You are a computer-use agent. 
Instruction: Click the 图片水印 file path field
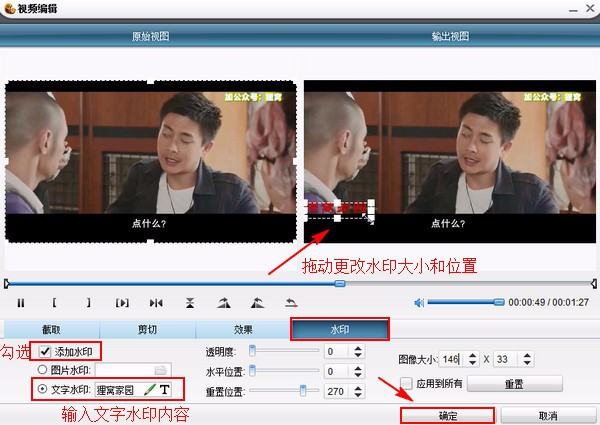click(x=125, y=370)
